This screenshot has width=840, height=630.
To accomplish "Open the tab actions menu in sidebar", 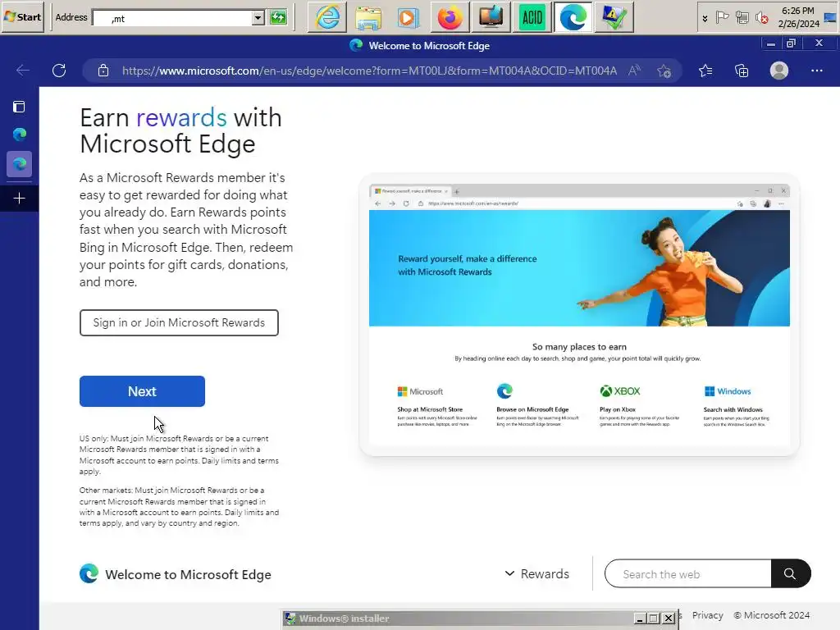I will (20, 107).
